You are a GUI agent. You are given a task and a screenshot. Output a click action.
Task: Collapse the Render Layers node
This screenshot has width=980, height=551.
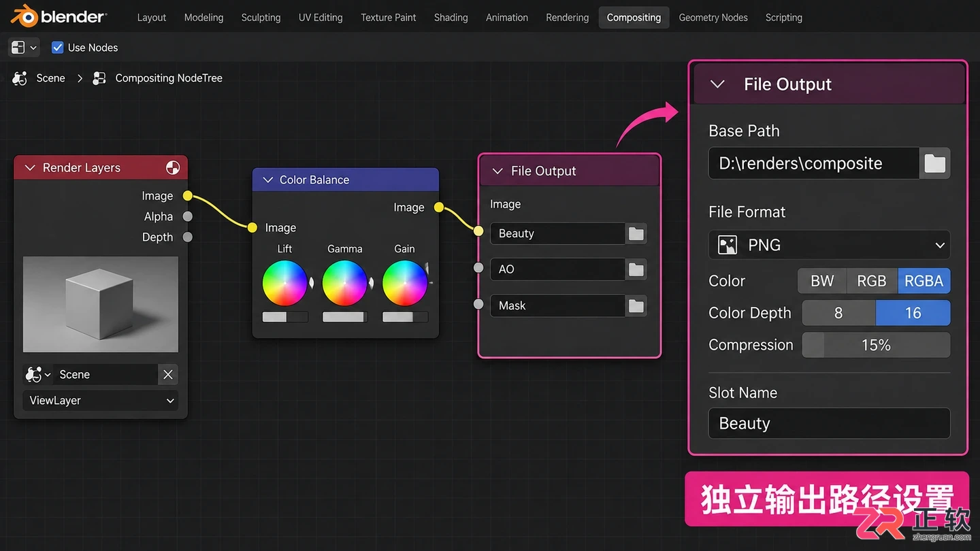[x=30, y=168]
